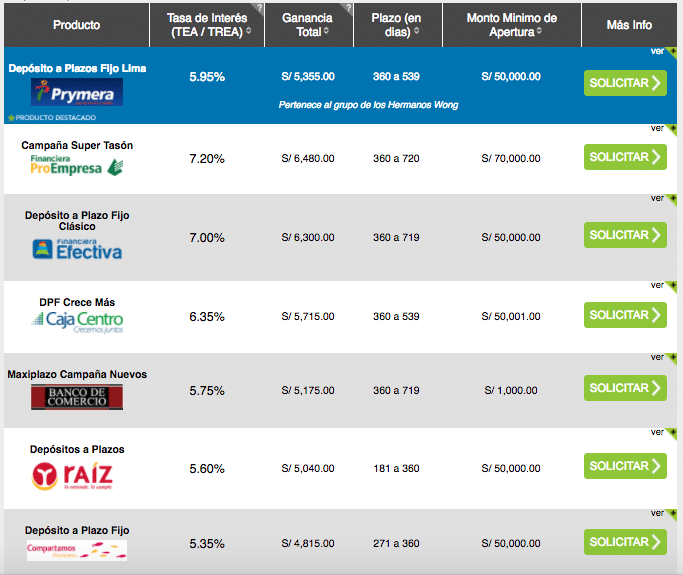
Task: Expand 'ver +' details for Prymera row
Action: click(x=663, y=52)
